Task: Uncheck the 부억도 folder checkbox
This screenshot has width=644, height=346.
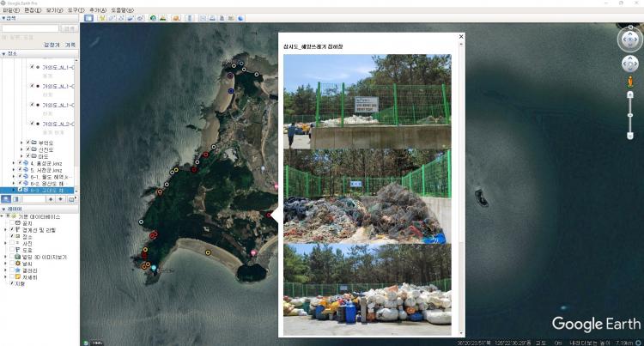Action: point(28,143)
